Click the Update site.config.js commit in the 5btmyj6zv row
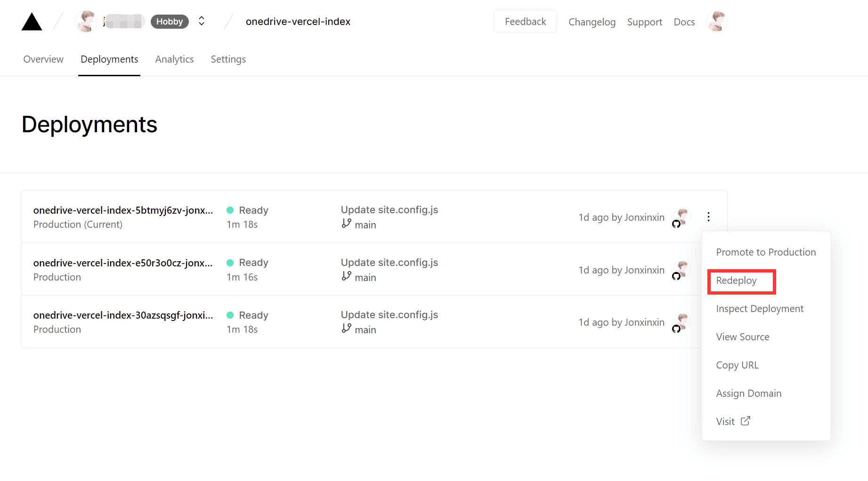Screen dimensions: 868x481 pos(389,210)
